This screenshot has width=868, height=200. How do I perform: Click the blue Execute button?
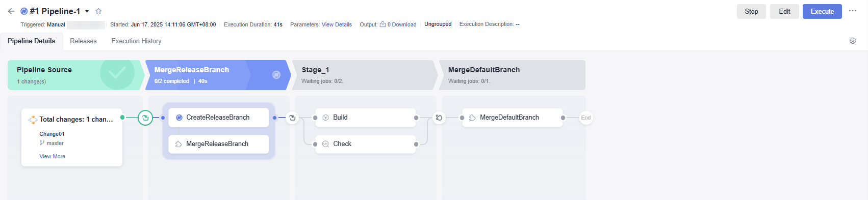point(822,11)
